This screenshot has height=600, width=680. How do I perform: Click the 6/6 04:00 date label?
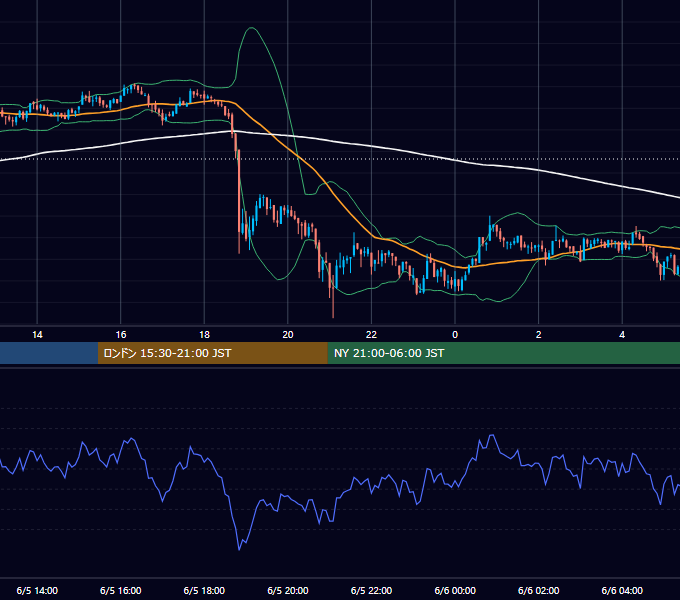pos(622,591)
